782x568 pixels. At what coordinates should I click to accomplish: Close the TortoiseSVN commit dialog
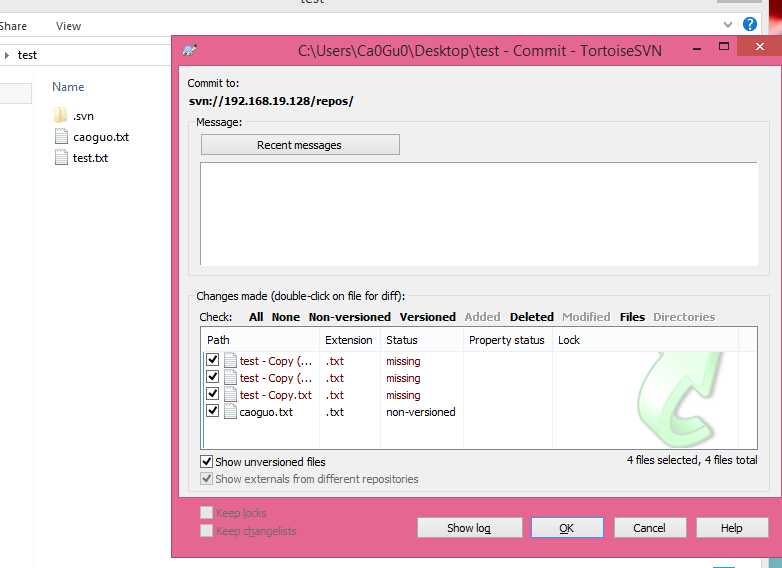(x=760, y=46)
